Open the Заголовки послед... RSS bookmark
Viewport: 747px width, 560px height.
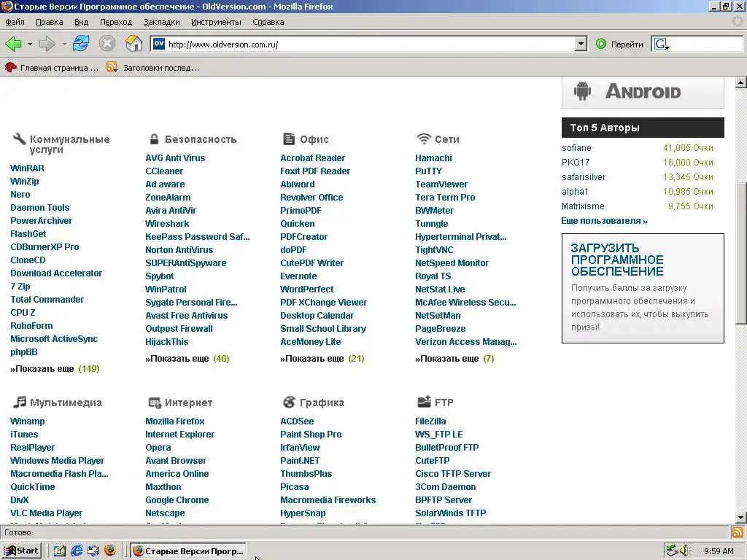click(x=152, y=68)
